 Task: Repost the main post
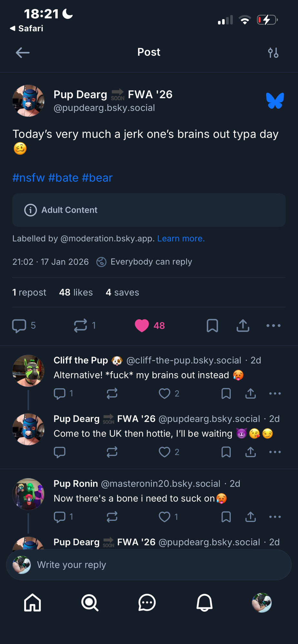[x=80, y=326]
